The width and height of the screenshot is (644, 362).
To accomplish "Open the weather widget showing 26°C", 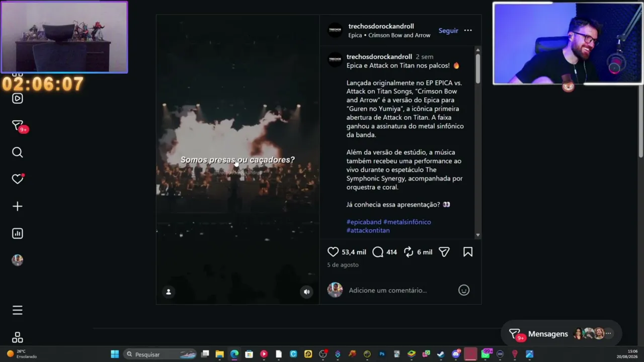I will [22, 354].
